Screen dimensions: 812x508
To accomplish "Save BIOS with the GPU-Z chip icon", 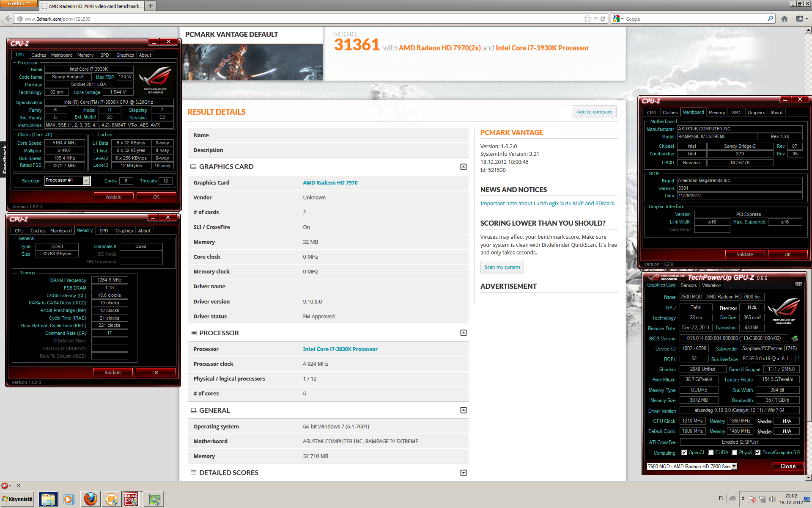I will 795,338.
